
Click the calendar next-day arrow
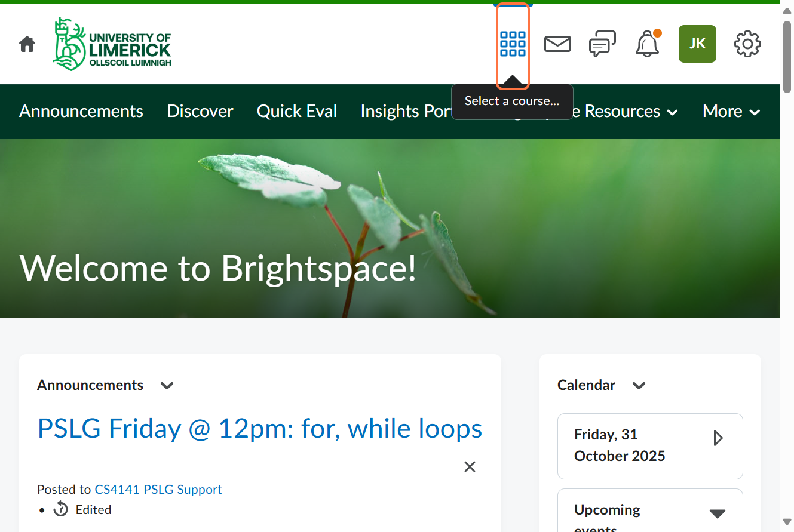click(x=718, y=439)
